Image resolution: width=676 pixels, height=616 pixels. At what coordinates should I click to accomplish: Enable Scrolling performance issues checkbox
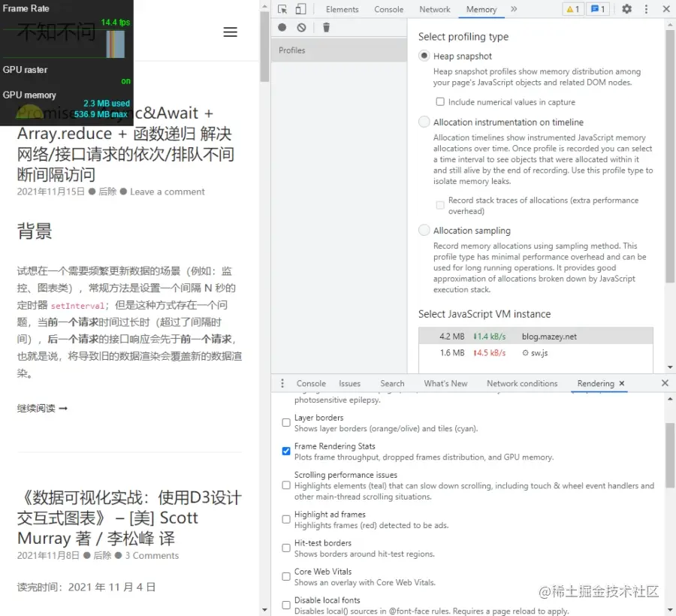click(x=286, y=485)
